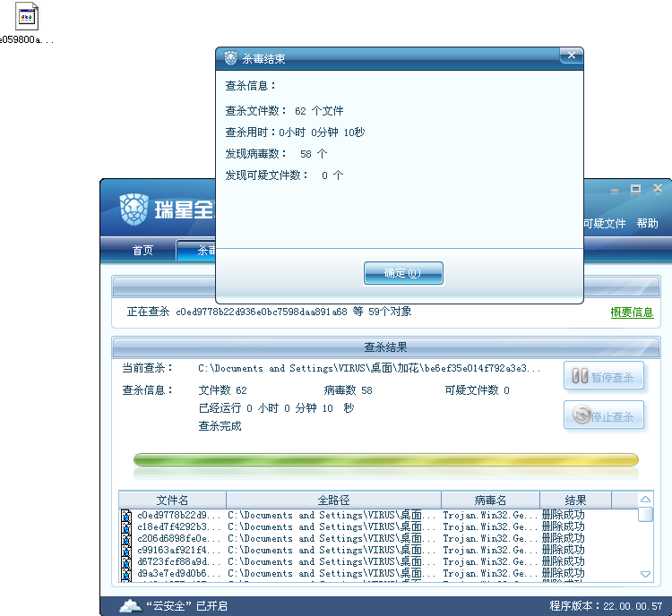672x616 pixels.
Task: Click the results list scroll-down arrow
Action: pos(645,574)
